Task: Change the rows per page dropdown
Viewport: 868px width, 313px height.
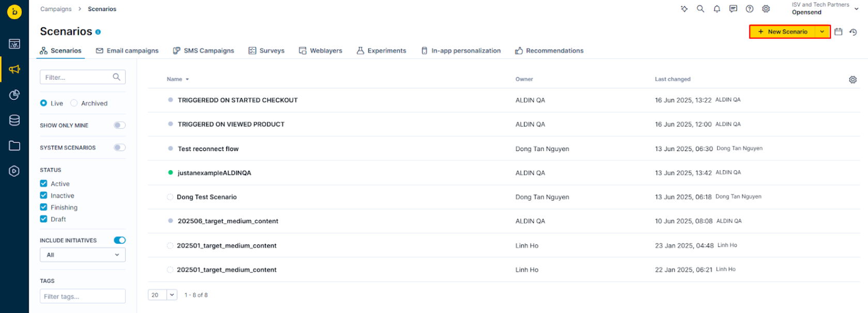Action: click(x=162, y=295)
